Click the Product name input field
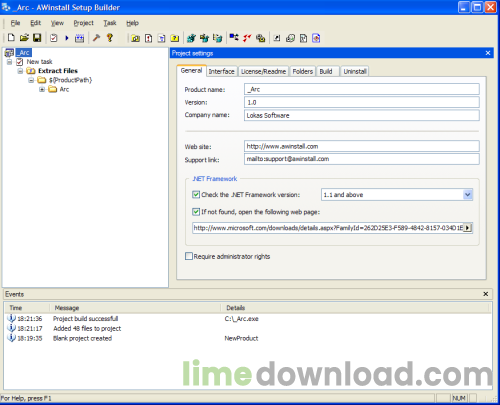Viewport: 500px width, 405px height. coord(362,89)
